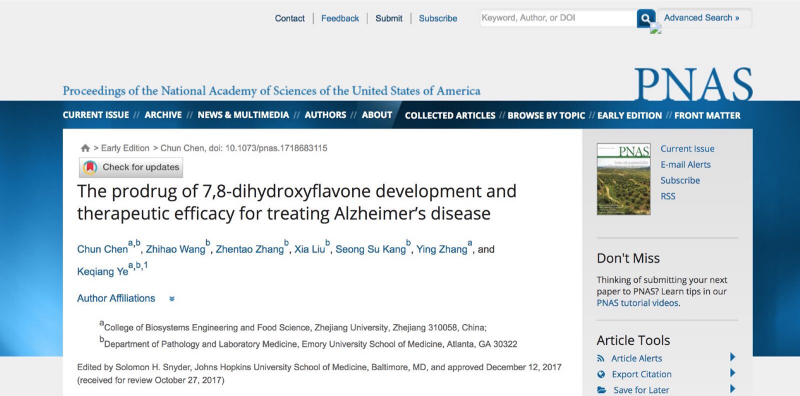Open the PNAS cover thumbnail
Viewport: 800px width, 396px height.
tap(623, 179)
